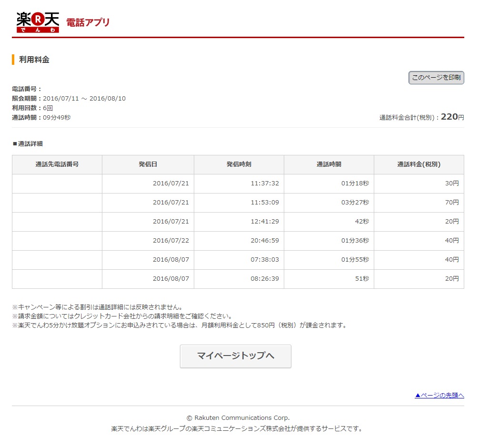Select the 70円 call charge cell
The image size is (479, 448).
452,203
